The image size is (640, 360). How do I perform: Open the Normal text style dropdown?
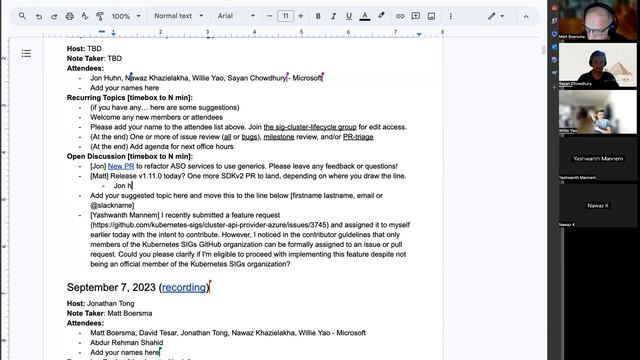[x=178, y=16]
